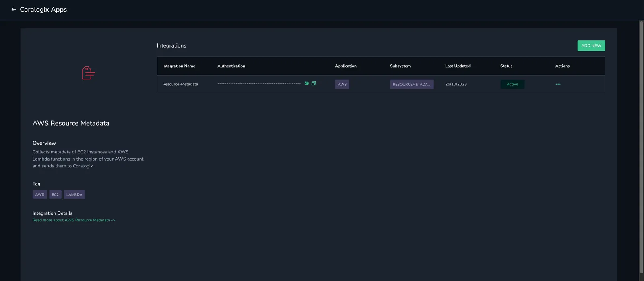Sort by Integration Name column header
The height and width of the screenshot is (281, 644).
coord(179,66)
